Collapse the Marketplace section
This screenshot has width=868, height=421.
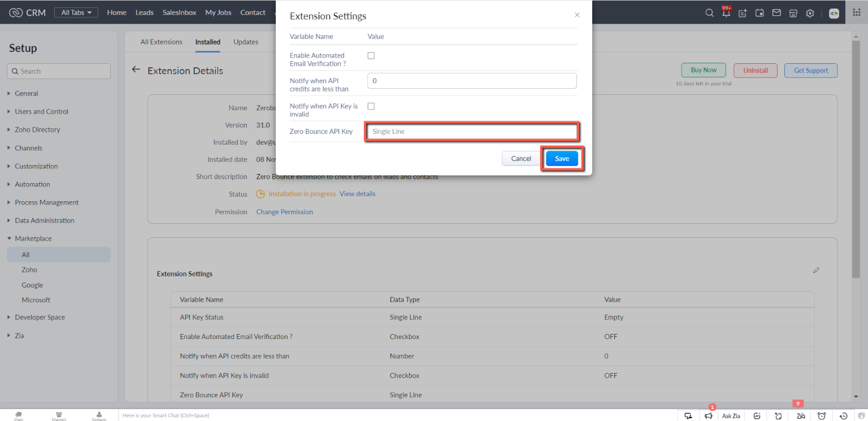pos(33,238)
